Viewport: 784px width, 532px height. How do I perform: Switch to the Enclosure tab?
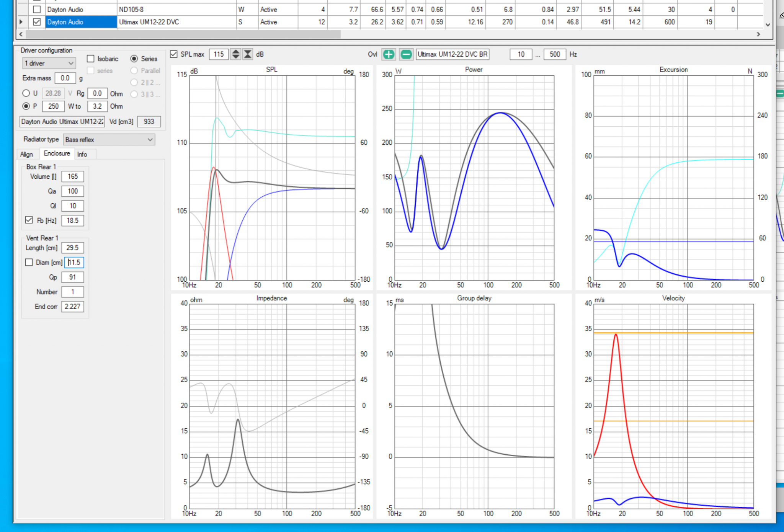coord(57,153)
